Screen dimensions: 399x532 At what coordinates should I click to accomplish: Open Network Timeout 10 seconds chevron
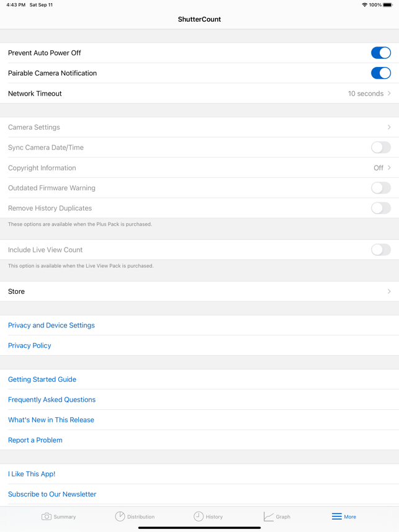click(389, 93)
